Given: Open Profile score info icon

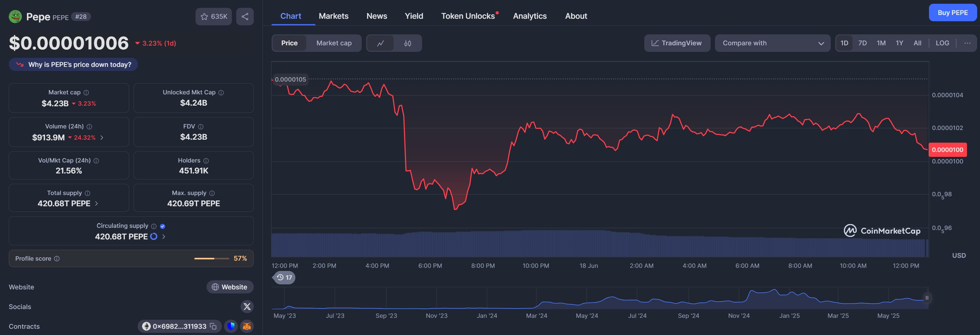Looking at the screenshot, I should pyautogui.click(x=57, y=258).
